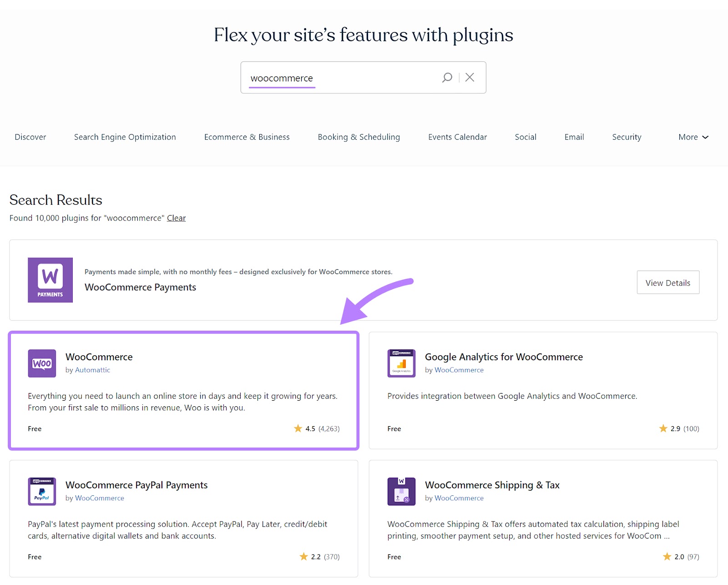This screenshot has width=728, height=585.
Task: Click View Details for WooCommerce Payments
Action: (x=667, y=282)
